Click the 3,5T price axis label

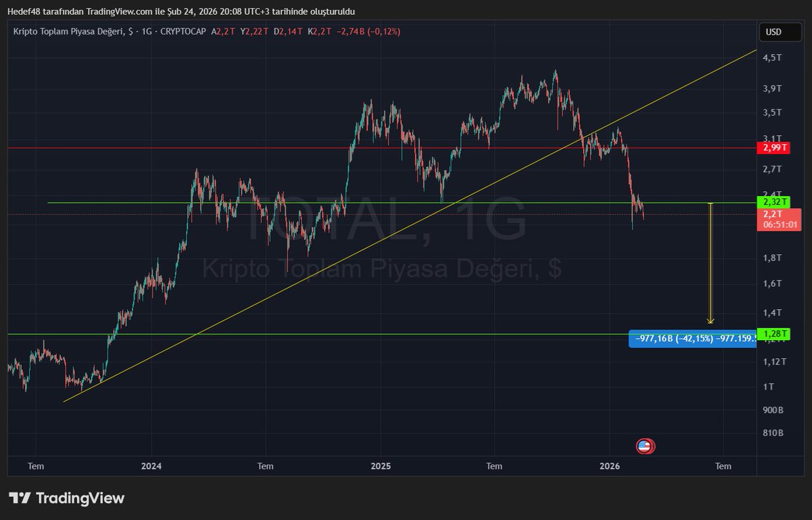773,112
